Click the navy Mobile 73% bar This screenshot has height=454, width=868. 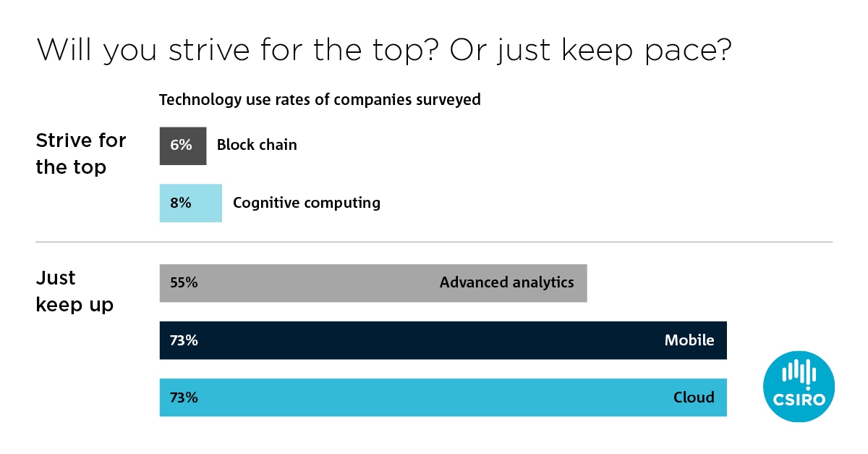coord(443,340)
